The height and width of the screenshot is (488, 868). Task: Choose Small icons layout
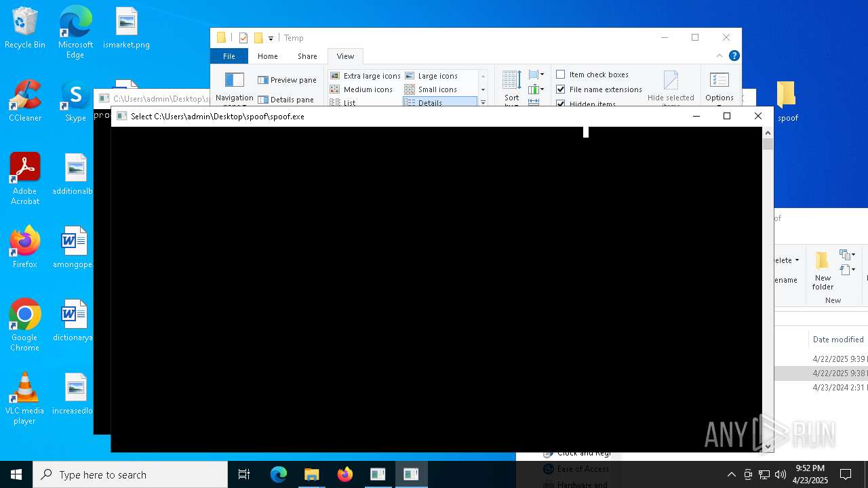431,89
